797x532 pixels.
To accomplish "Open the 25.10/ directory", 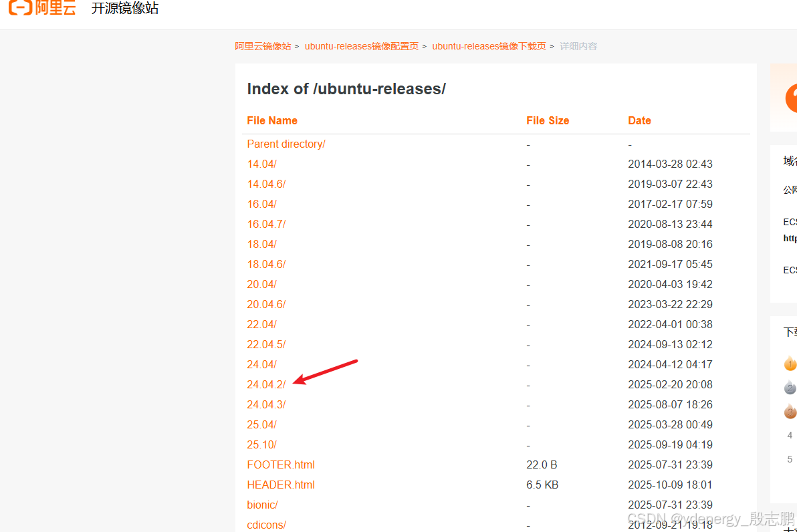I will 262,444.
